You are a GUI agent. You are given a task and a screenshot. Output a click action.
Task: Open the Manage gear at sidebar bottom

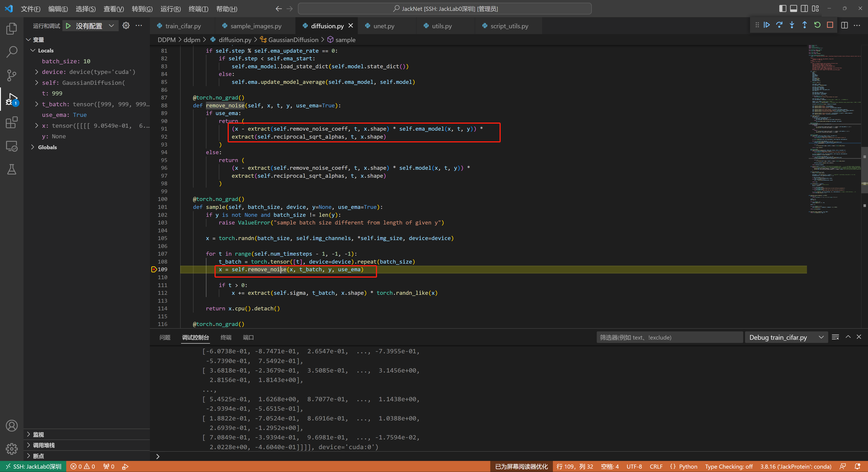tap(12, 448)
